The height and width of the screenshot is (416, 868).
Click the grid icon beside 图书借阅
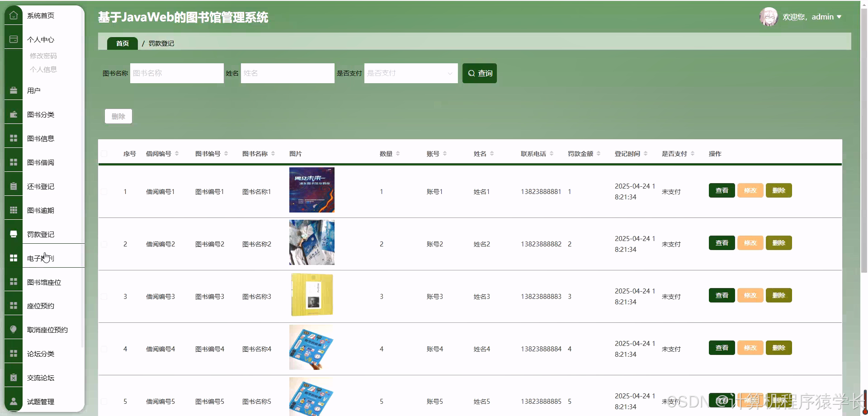(x=14, y=162)
